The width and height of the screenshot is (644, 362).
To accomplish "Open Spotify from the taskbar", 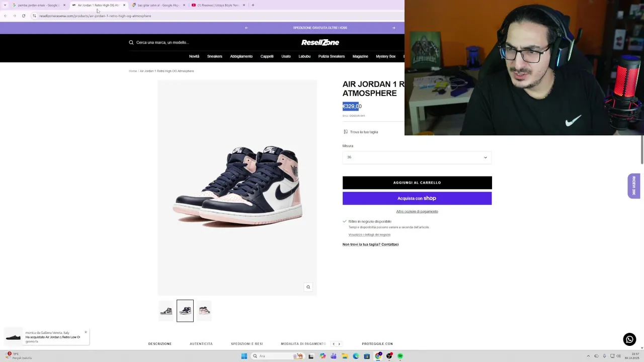I will [400, 356].
